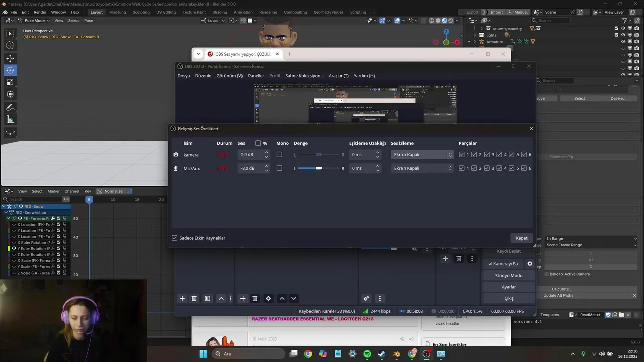Adjust kamera Denge balance slider
Viewport: 644px width, 362px height.
[318, 155]
